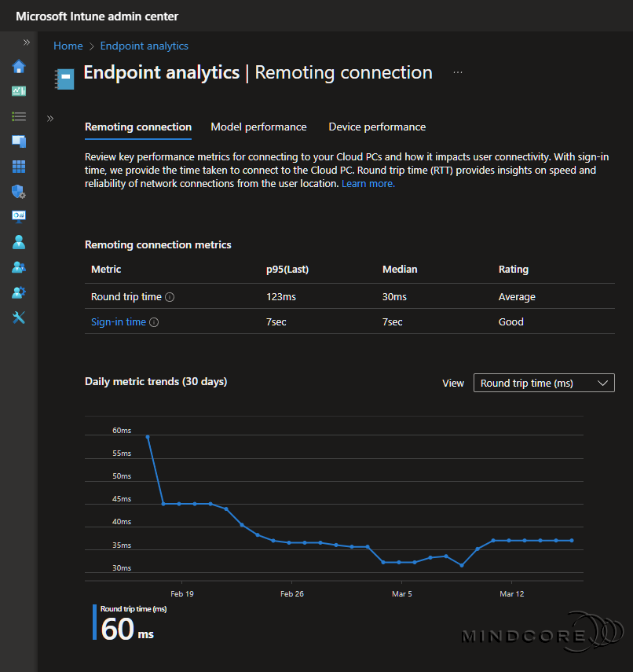Select the Devices icon in the navigation

19,141
